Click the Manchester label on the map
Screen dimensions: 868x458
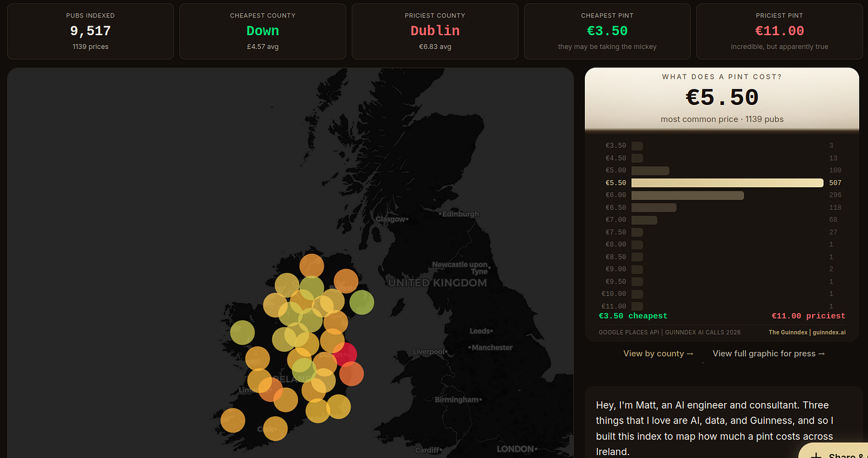pyautogui.click(x=492, y=347)
